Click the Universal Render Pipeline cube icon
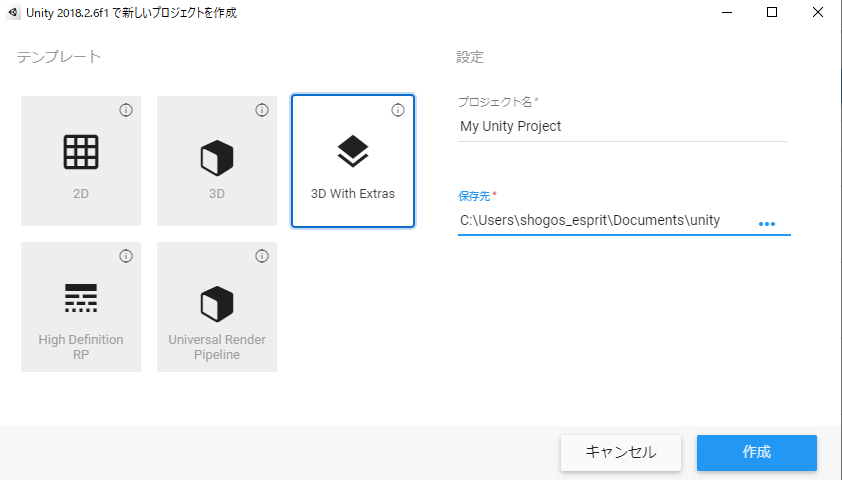The width and height of the screenshot is (842, 480). pyautogui.click(x=217, y=302)
